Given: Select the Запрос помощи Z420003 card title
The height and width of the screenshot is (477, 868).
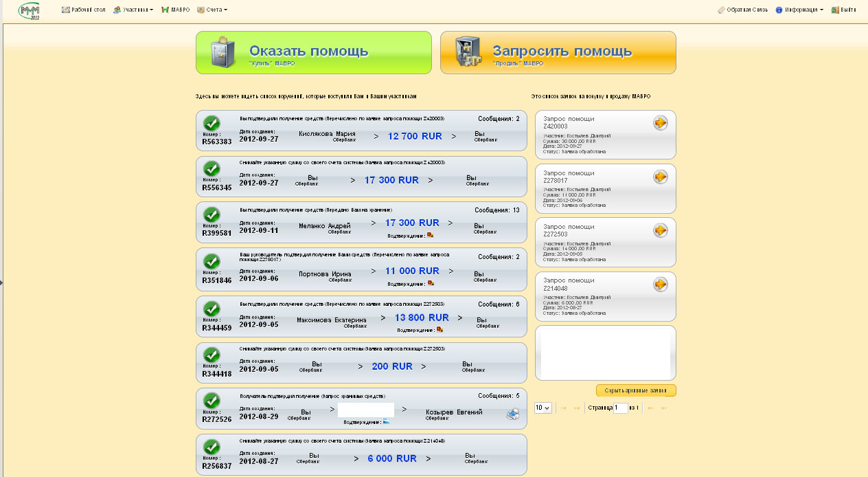Looking at the screenshot, I should pos(569,122).
